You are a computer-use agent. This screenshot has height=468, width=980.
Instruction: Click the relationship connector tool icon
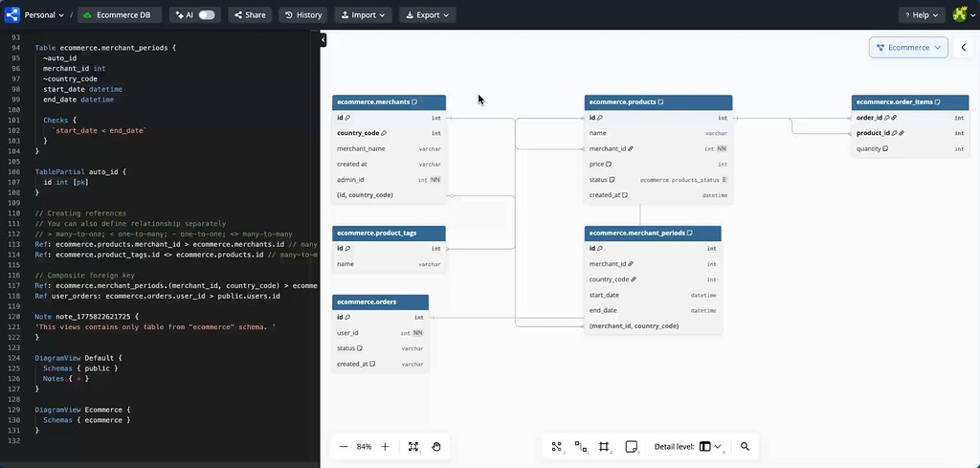pos(581,447)
